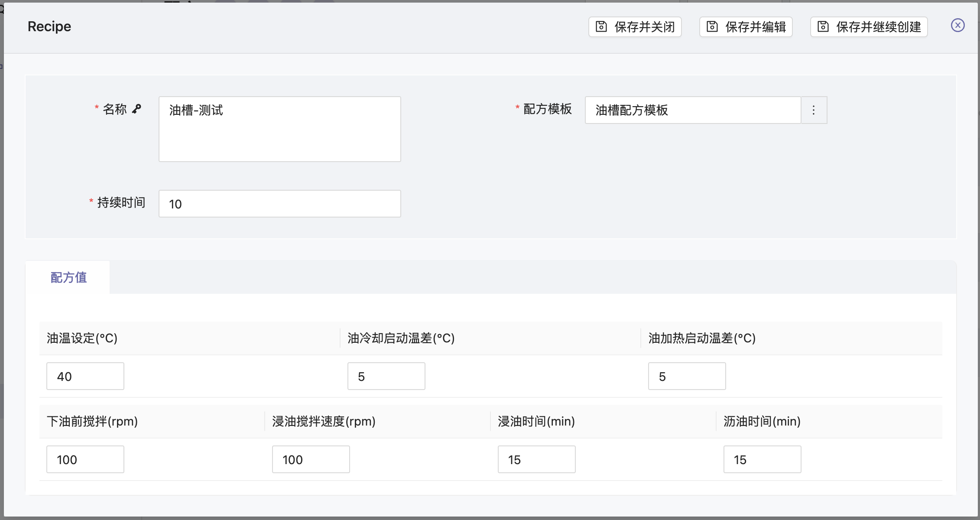Open the three-dot menu next to 配方模板
The image size is (980, 520).
[814, 110]
